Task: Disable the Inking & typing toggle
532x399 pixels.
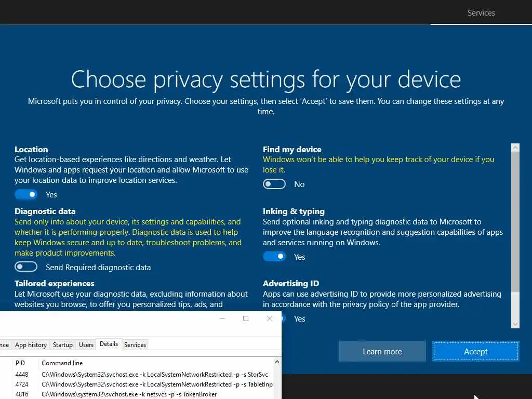Action: 274,257
